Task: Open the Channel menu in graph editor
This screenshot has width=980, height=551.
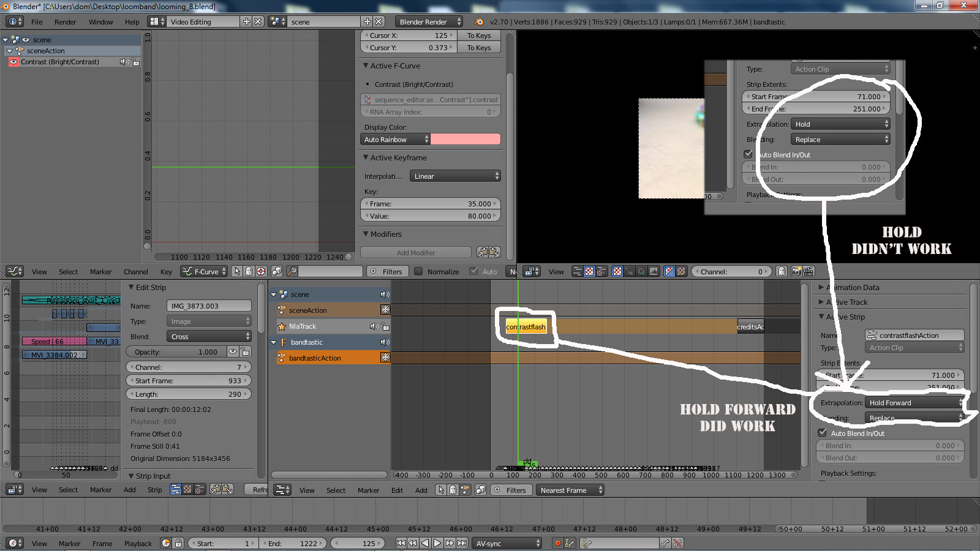Action: click(x=136, y=272)
